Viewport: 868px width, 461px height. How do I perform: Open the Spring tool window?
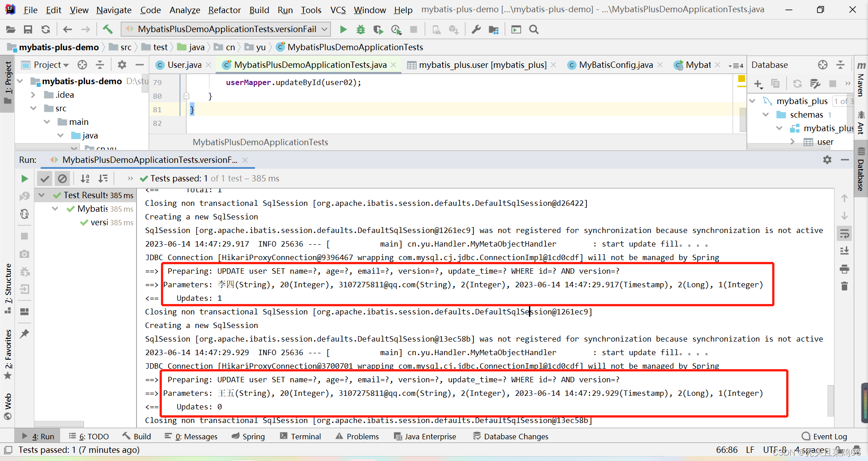coord(248,437)
